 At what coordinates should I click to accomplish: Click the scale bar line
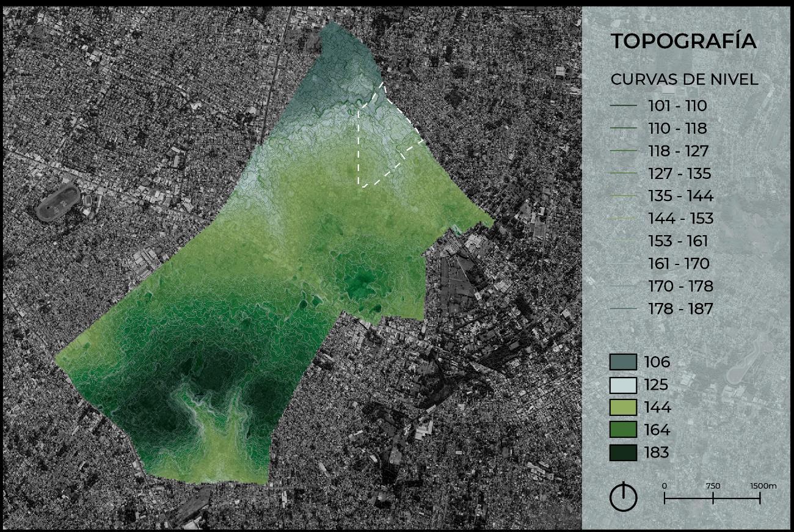712,498
